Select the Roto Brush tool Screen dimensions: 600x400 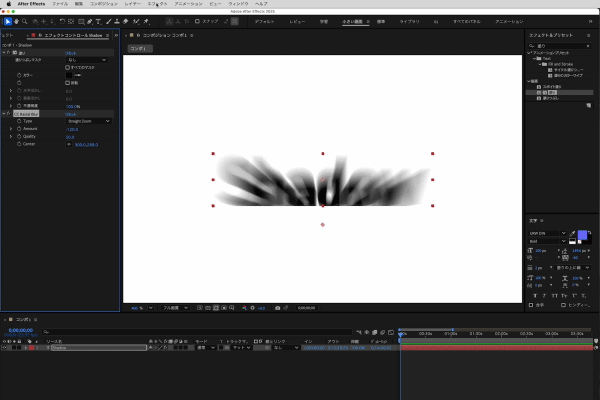point(136,21)
